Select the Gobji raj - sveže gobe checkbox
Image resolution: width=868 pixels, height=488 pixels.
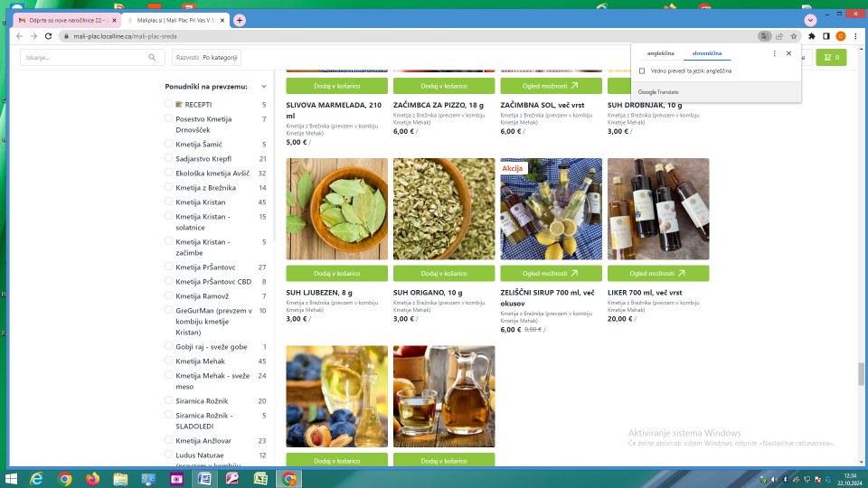168,346
